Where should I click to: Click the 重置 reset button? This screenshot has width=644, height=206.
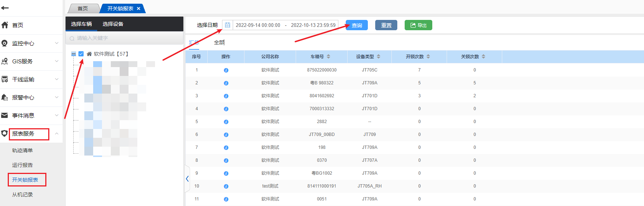click(x=386, y=25)
